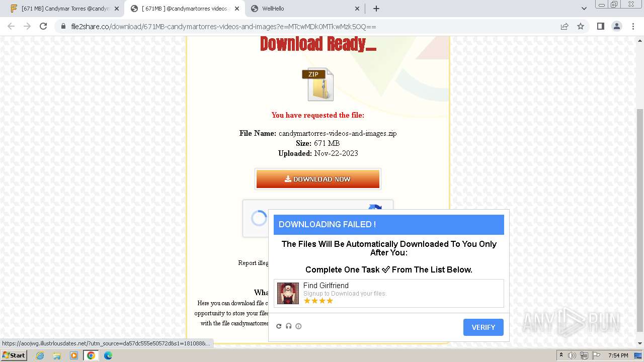644x362 pixels.
Task: Go forward to the next page
Action: pos(27,26)
